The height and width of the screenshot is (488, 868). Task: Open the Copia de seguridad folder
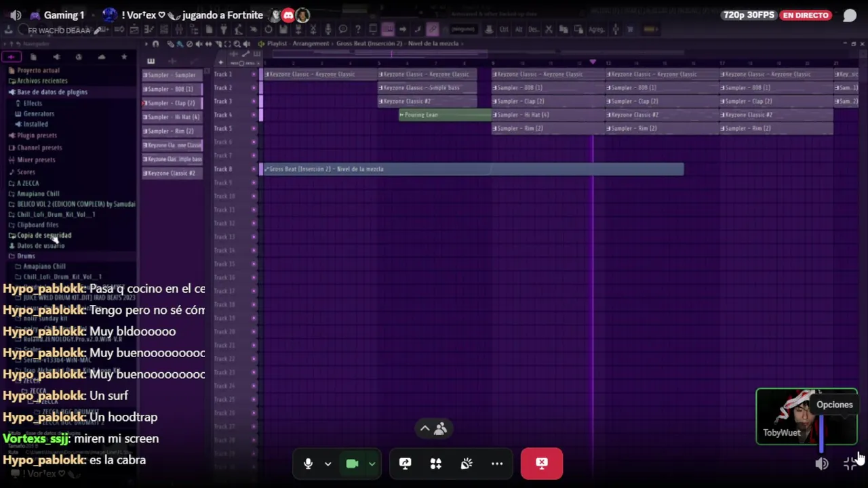pos(39,235)
